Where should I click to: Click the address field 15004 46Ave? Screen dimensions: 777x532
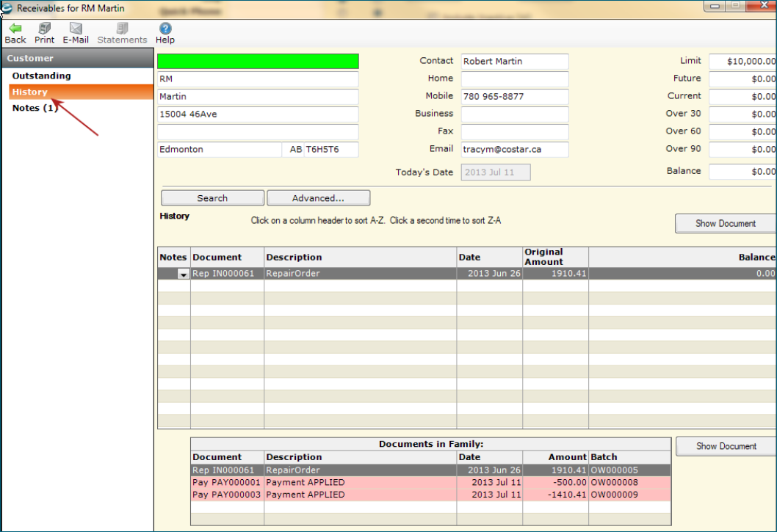click(258, 114)
